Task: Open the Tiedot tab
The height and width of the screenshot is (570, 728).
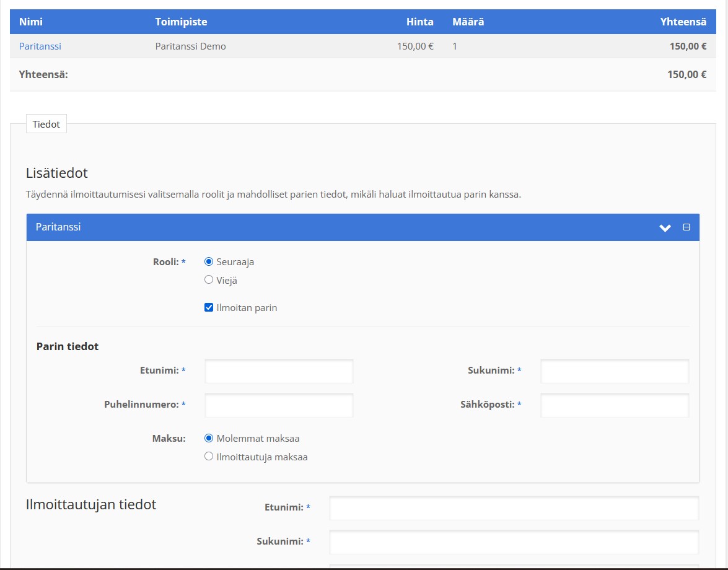Action: (x=46, y=124)
